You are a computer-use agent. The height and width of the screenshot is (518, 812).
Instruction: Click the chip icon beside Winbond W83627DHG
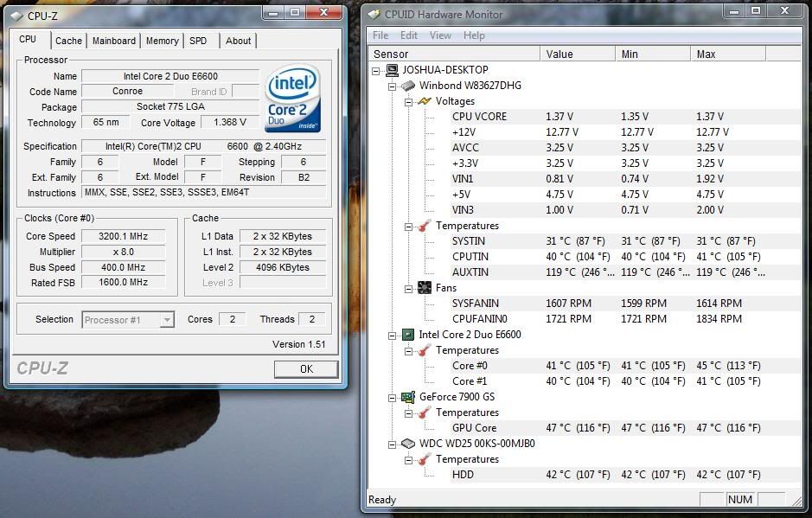408,86
